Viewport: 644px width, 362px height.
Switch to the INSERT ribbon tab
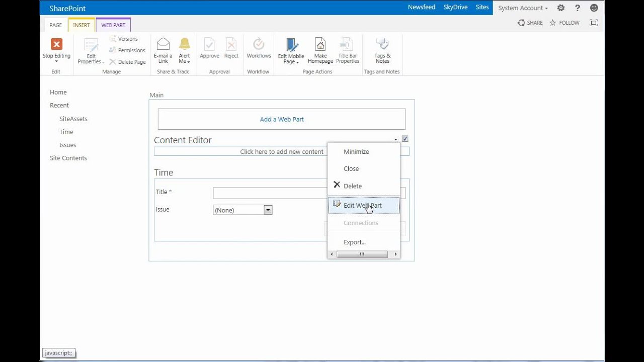82,25
